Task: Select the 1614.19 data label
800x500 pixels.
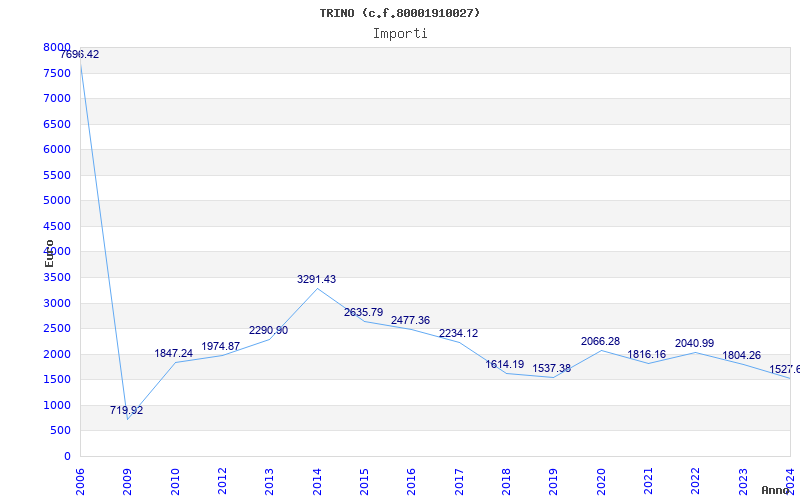Action: coord(505,364)
